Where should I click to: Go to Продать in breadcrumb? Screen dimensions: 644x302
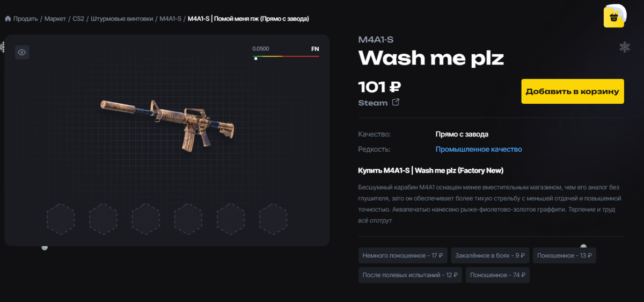25,19
